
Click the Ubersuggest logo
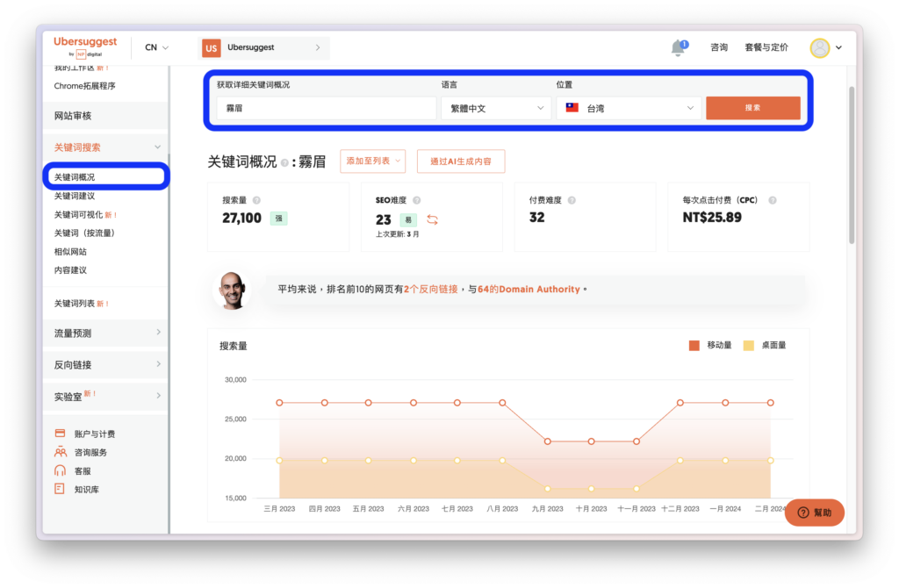point(85,47)
